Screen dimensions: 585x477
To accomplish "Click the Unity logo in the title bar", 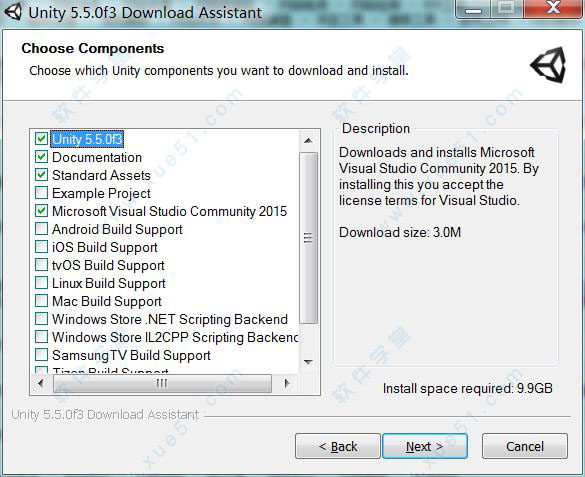I will click(x=13, y=11).
